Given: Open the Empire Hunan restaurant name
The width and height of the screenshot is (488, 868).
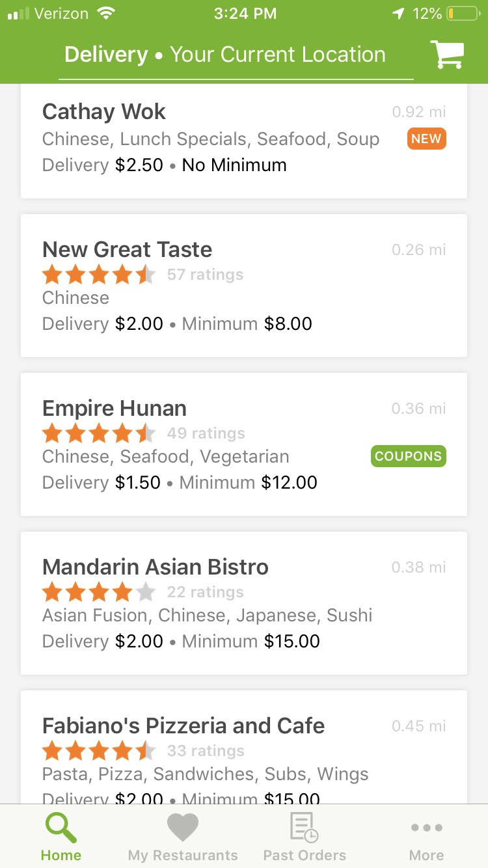Looking at the screenshot, I should [115, 409].
